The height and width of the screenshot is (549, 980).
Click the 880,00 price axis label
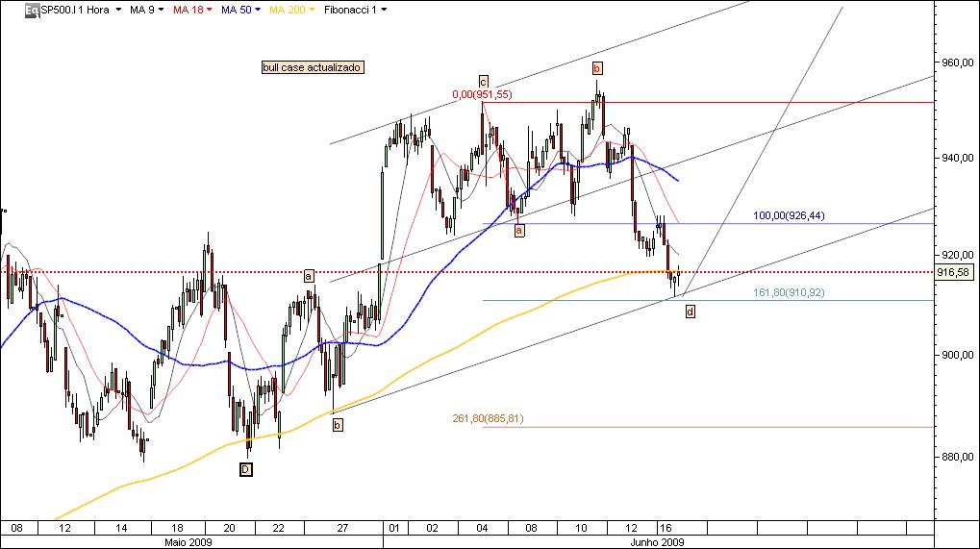(957, 457)
